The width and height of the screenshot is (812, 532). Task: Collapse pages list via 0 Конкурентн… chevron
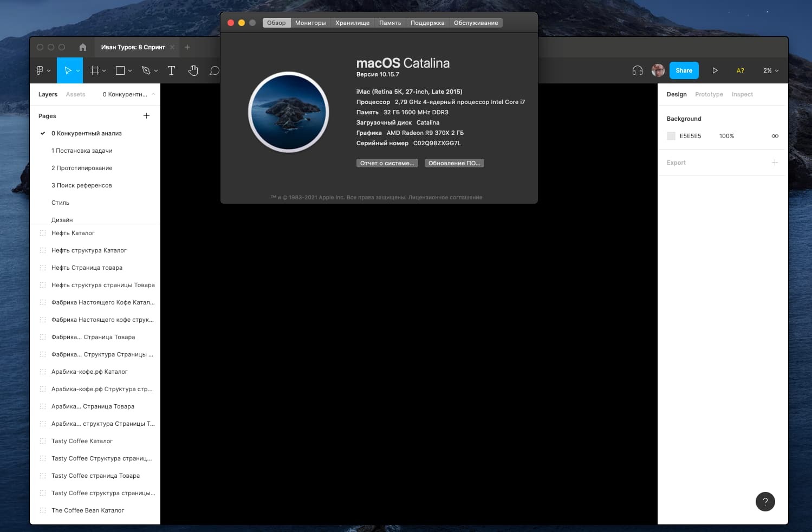pos(153,94)
